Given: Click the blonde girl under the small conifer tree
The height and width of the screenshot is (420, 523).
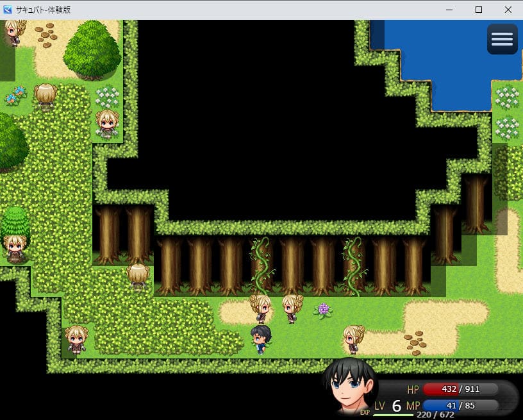Looking at the screenshot, I should click(14, 249).
